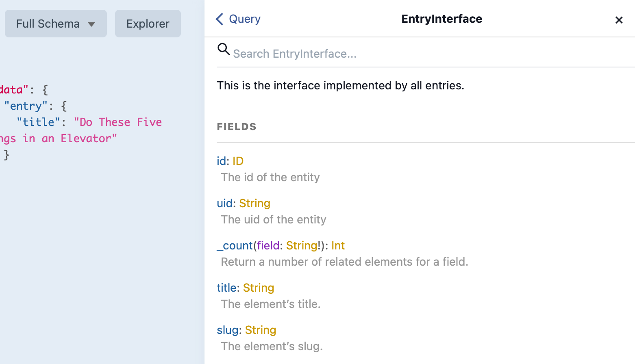
Task: Open the id field documentation
Action: click(x=222, y=161)
